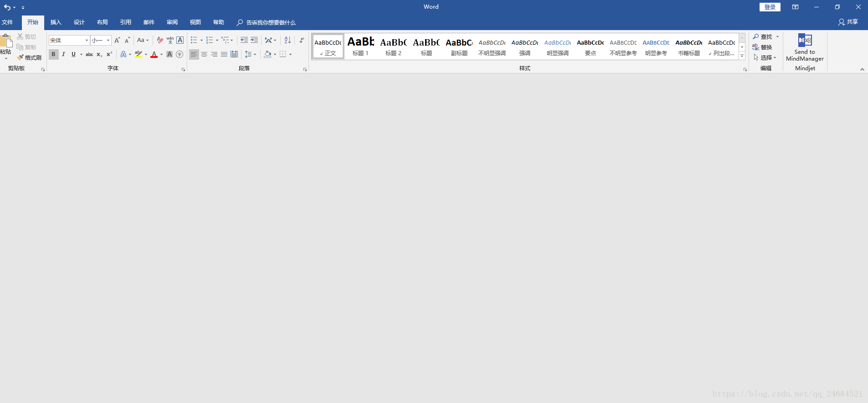Viewport: 868px width, 403px height.
Task: Switch to Layout (布局) tab
Action: pyautogui.click(x=103, y=22)
